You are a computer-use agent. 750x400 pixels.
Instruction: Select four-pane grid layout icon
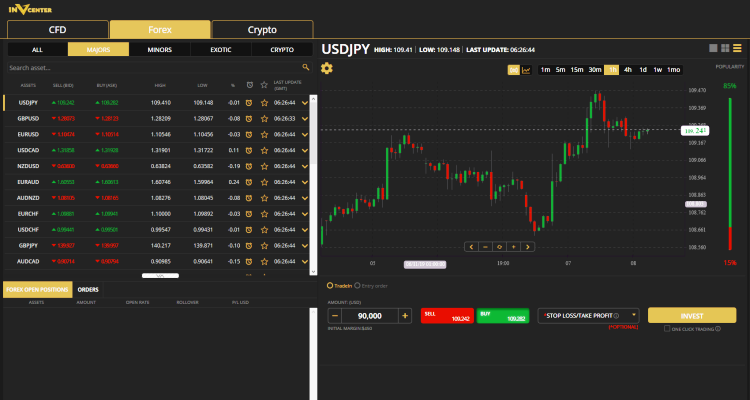click(x=725, y=48)
